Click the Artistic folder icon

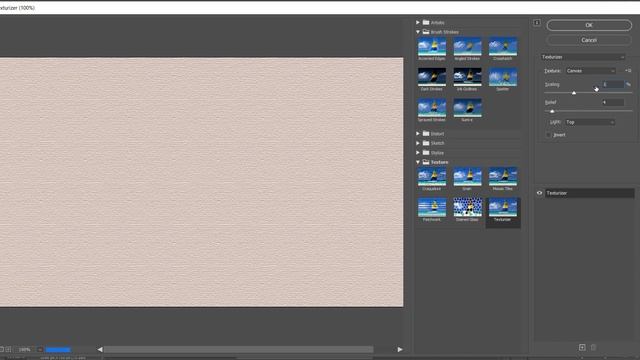point(426,22)
